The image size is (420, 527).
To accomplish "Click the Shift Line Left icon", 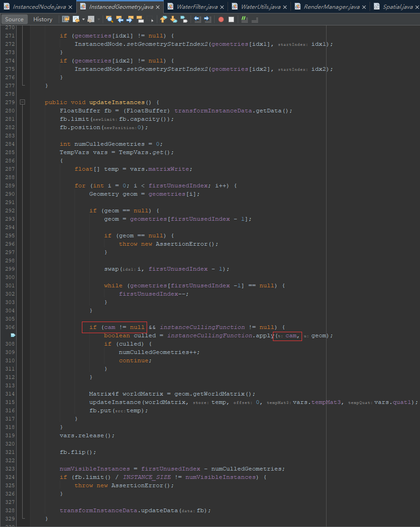I will (x=198, y=19).
